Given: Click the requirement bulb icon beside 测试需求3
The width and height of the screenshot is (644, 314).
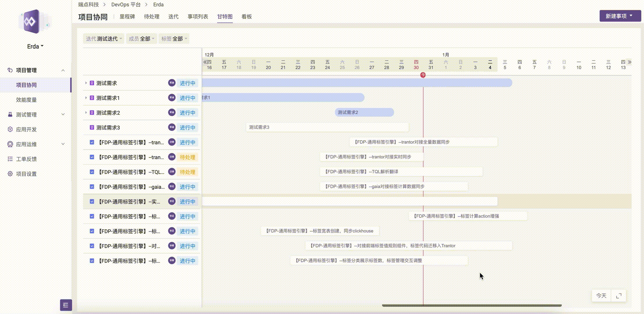Looking at the screenshot, I should point(92,127).
